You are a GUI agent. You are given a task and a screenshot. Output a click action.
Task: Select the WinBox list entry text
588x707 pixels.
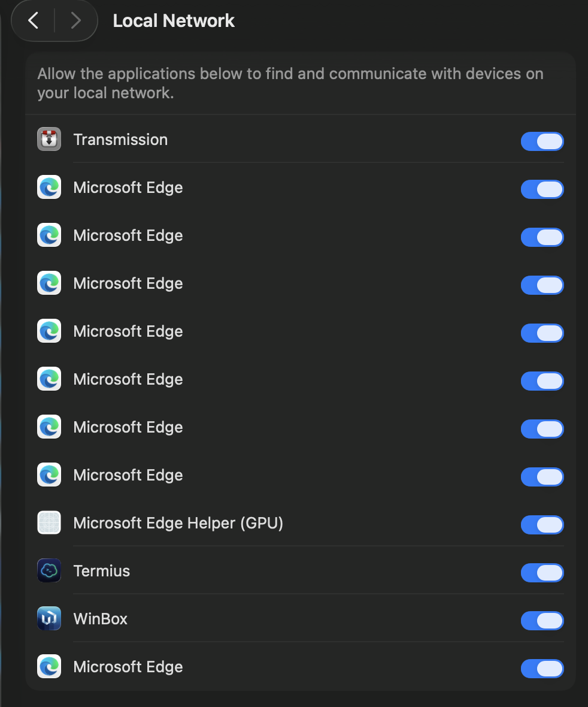coord(101,619)
